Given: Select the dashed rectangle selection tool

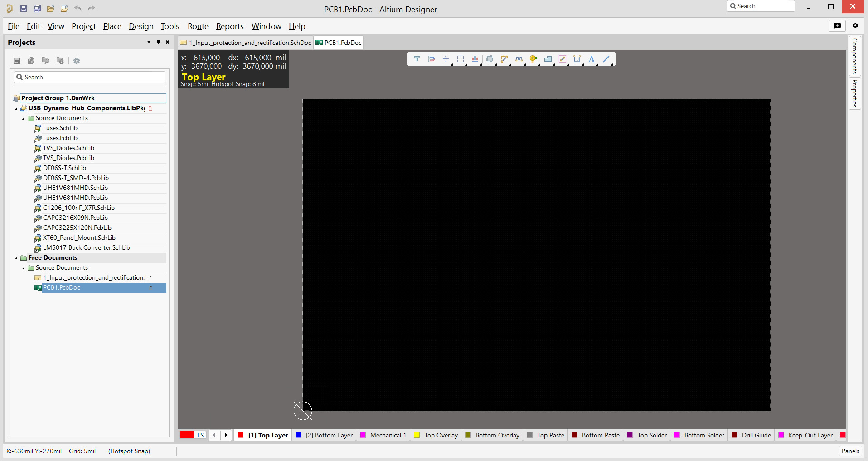Looking at the screenshot, I should click(x=461, y=59).
